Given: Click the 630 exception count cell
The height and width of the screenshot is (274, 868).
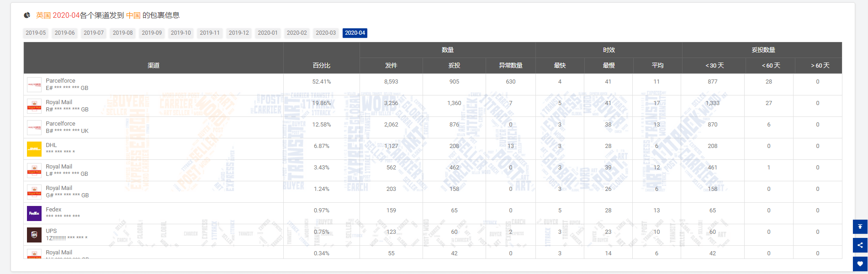Looking at the screenshot, I should pos(511,82).
